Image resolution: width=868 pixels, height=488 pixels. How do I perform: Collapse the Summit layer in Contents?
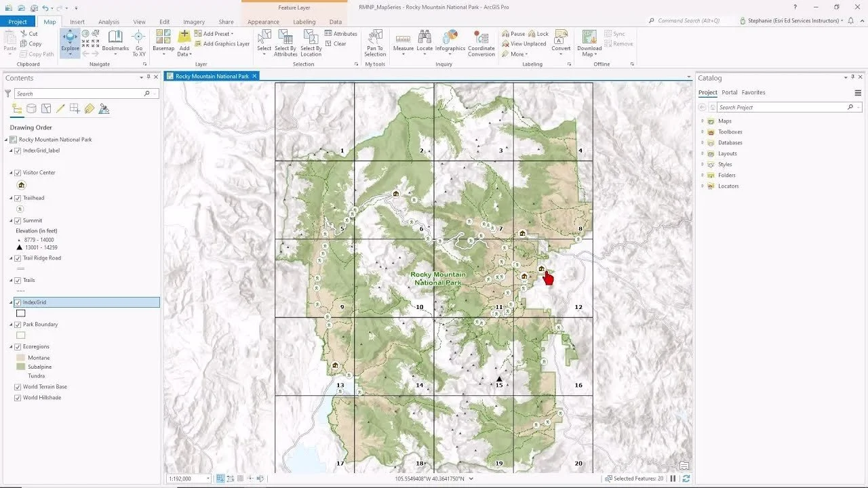(x=9, y=220)
